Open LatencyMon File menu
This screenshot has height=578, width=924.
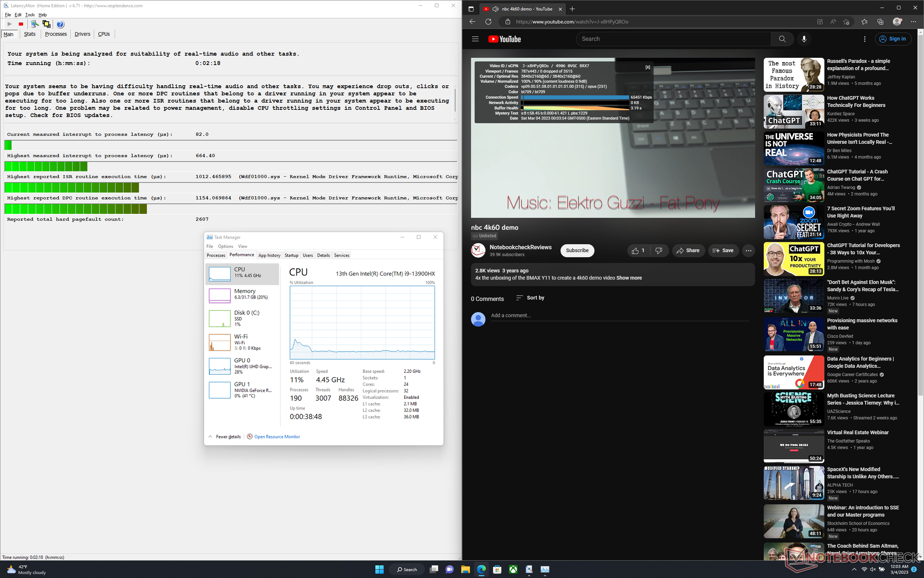[x=8, y=15]
